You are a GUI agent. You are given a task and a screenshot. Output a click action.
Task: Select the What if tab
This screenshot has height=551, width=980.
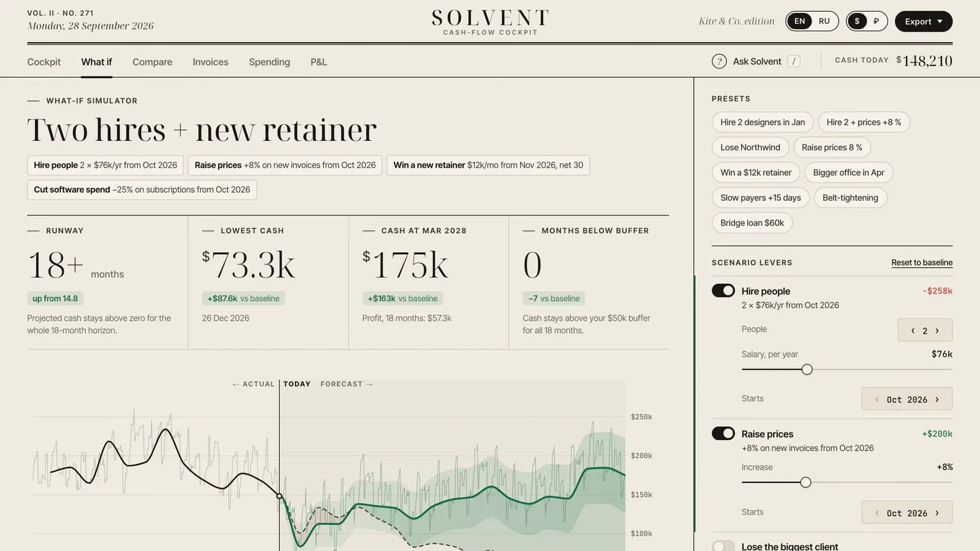[x=97, y=62]
